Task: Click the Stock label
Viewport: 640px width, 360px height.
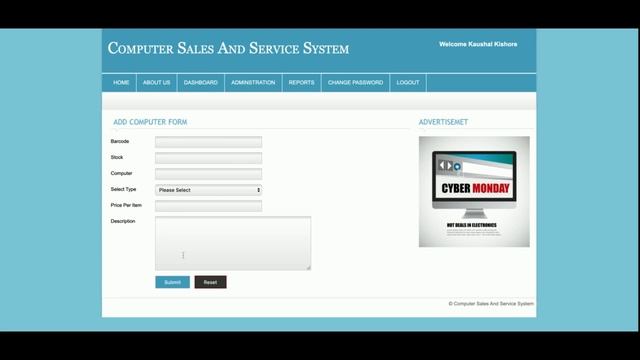Action: (x=117, y=157)
